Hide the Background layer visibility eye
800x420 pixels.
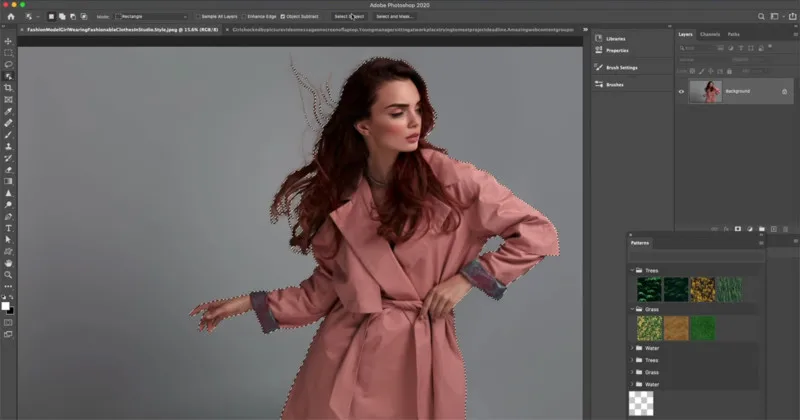pyautogui.click(x=683, y=91)
